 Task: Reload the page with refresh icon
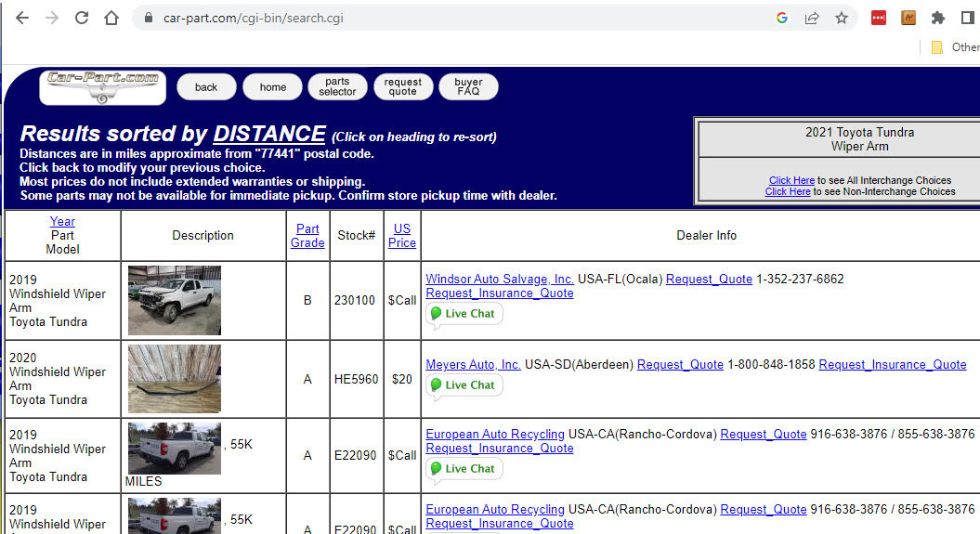(x=82, y=18)
